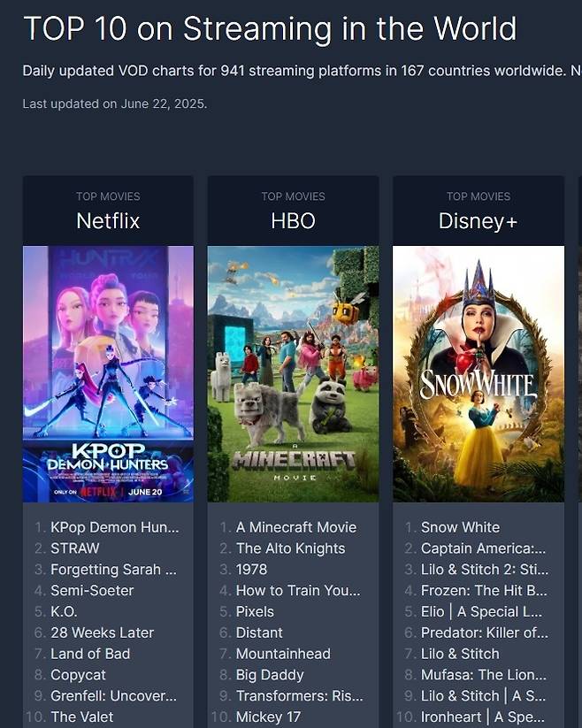Open Mufasa: The Lion... link
This screenshot has height=728, width=582.
[484, 674]
